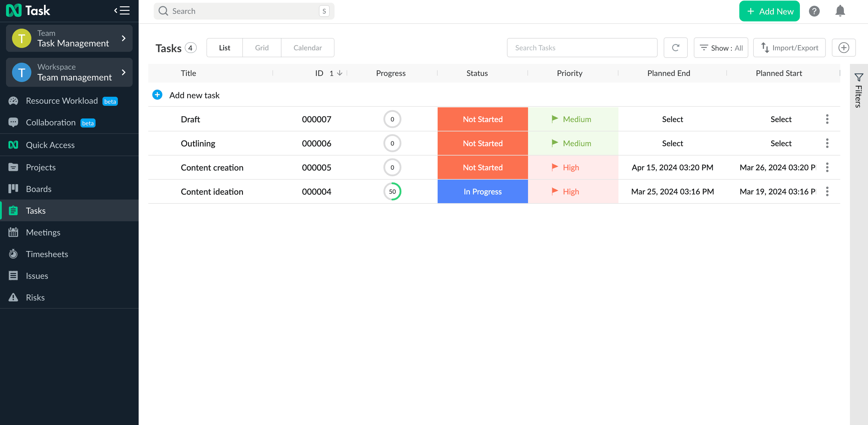Open Quick Access in the sidebar
The image size is (868, 425).
(x=69, y=145)
